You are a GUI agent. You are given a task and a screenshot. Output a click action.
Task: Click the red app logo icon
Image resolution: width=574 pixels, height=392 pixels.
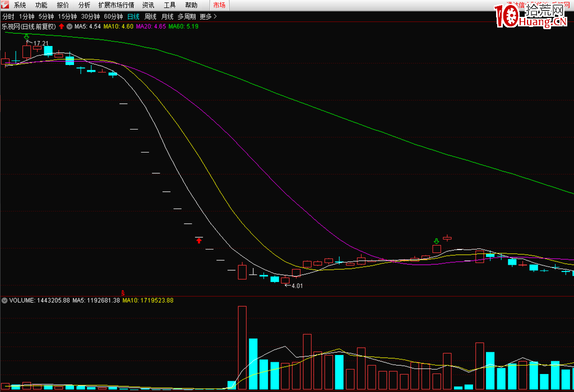tap(6, 5)
